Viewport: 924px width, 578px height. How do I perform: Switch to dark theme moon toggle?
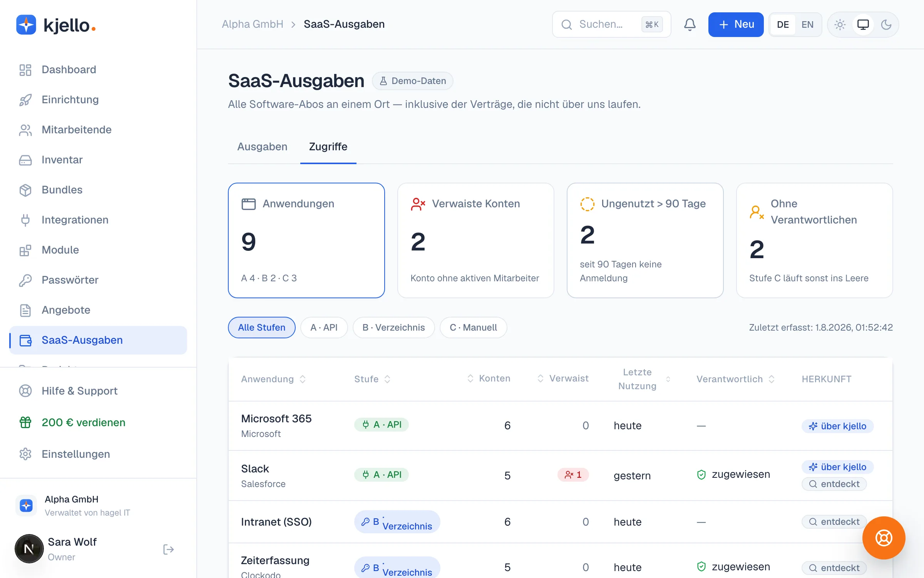(886, 25)
